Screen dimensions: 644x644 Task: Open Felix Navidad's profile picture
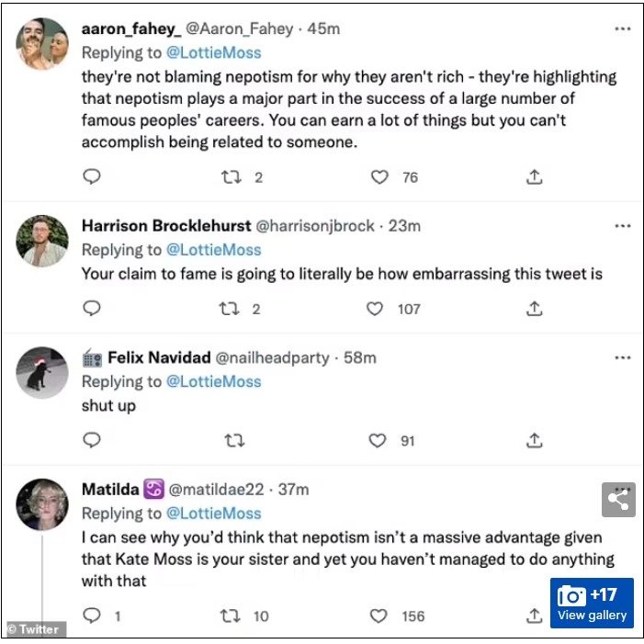click(x=42, y=372)
